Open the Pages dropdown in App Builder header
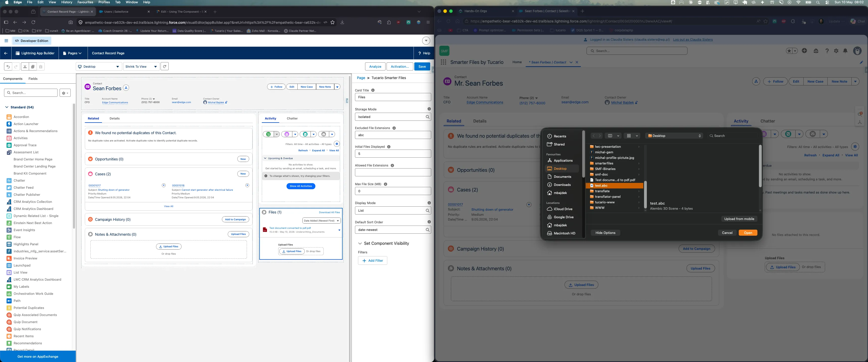868x362 pixels. coord(73,53)
